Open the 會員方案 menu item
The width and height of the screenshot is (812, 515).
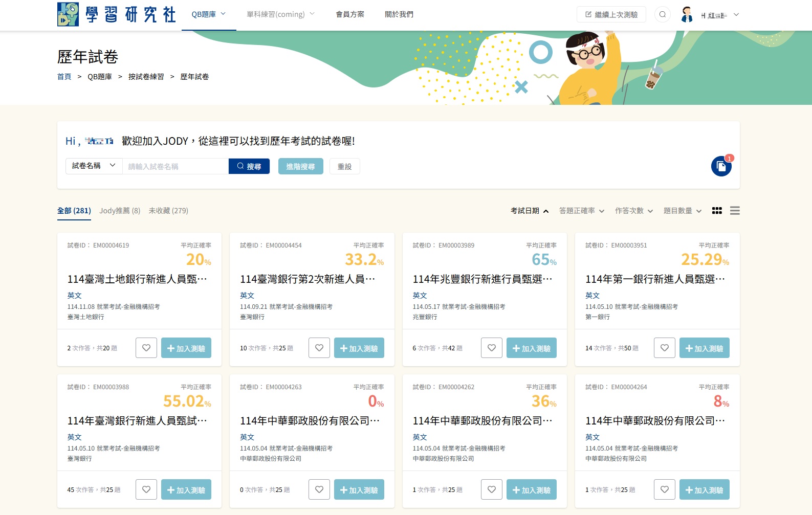pos(350,14)
